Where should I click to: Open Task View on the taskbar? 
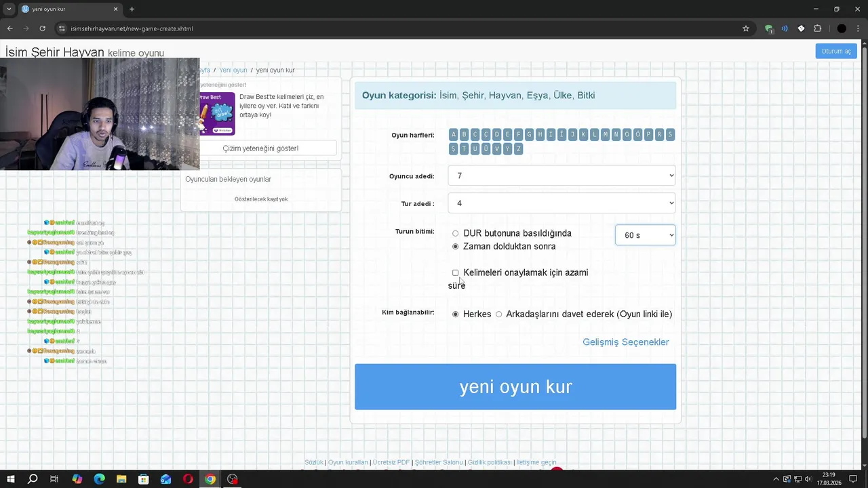click(54, 479)
